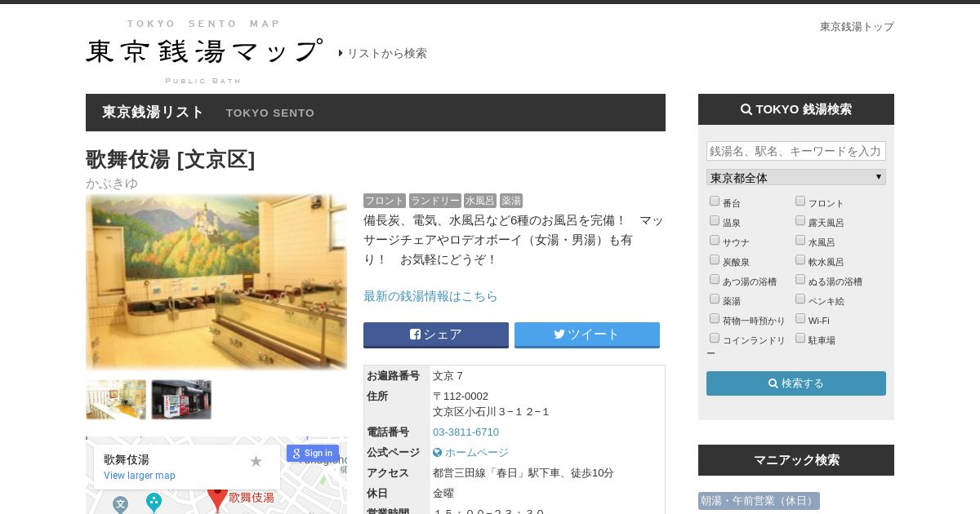The width and height of the screenshot is (980, 514).
Task: Check the サウナ checkbox
Action: [x=715, y=240]
